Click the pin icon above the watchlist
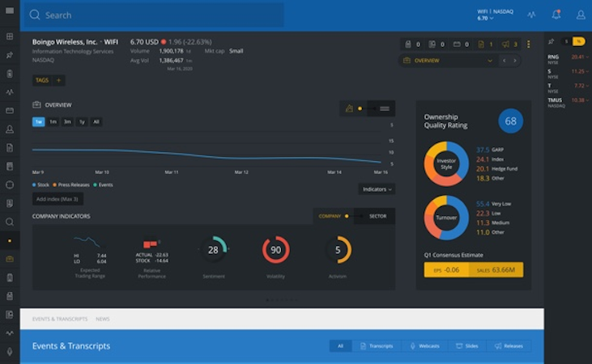The image size is (592, 364). (552, 41)
